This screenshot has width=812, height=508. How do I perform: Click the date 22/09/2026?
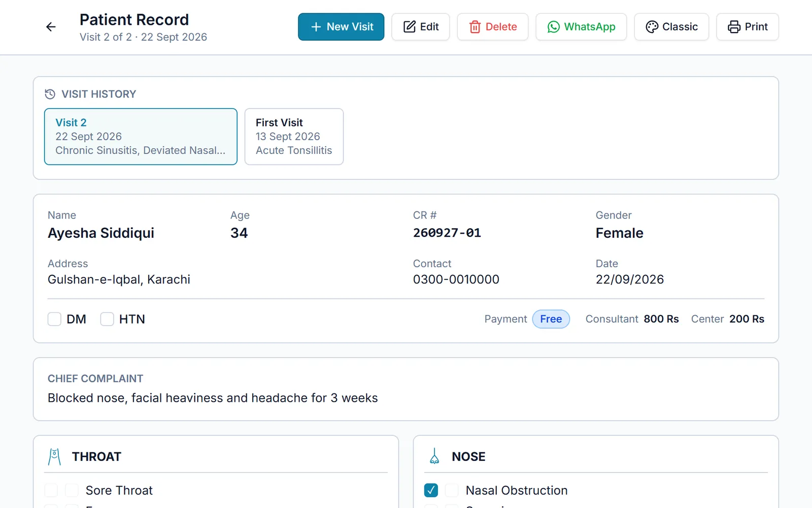pos(630,279)
